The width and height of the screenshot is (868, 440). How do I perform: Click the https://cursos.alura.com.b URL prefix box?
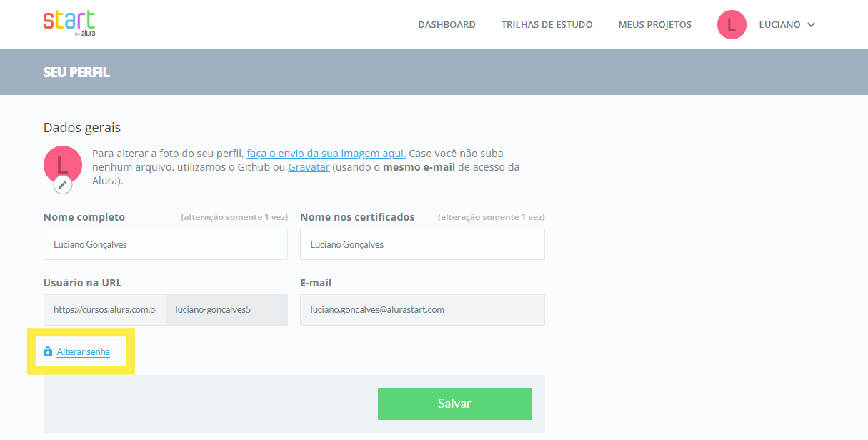click(x=104, y=310)
